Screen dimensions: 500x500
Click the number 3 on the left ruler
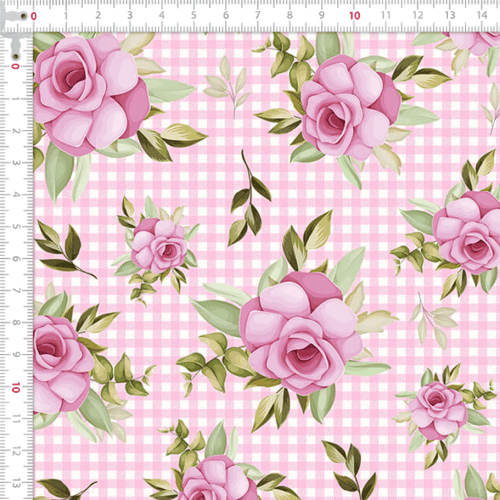[15, 163]
